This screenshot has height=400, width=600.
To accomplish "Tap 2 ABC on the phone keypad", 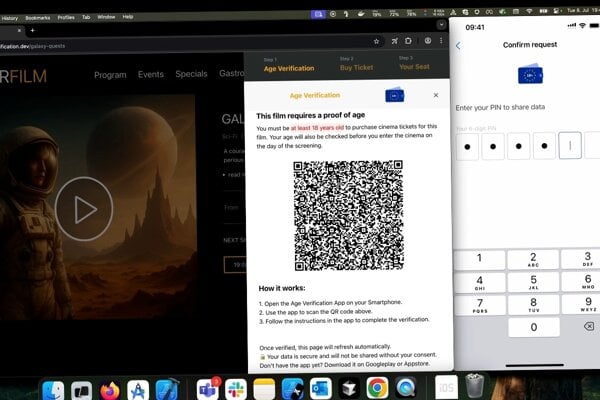I will point(533,259).
